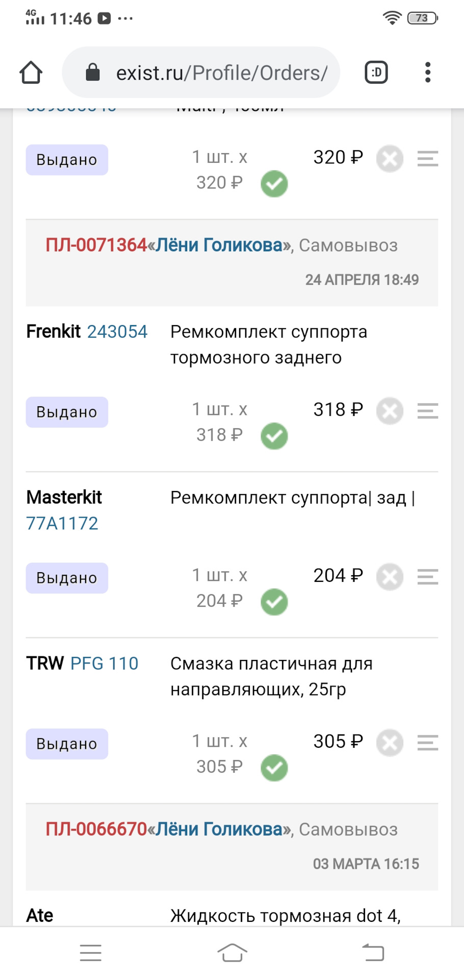
Task: Toggle the Выдано status on Frenkit item
Action: [x=67, y=411]
